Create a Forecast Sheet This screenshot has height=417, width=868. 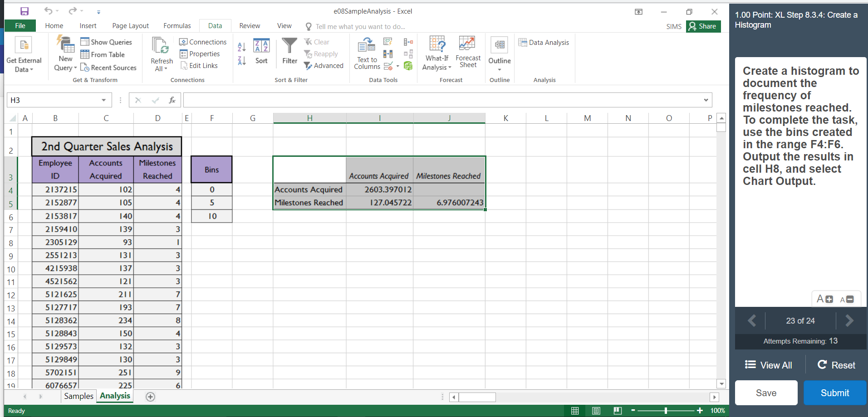coord(468,51)
